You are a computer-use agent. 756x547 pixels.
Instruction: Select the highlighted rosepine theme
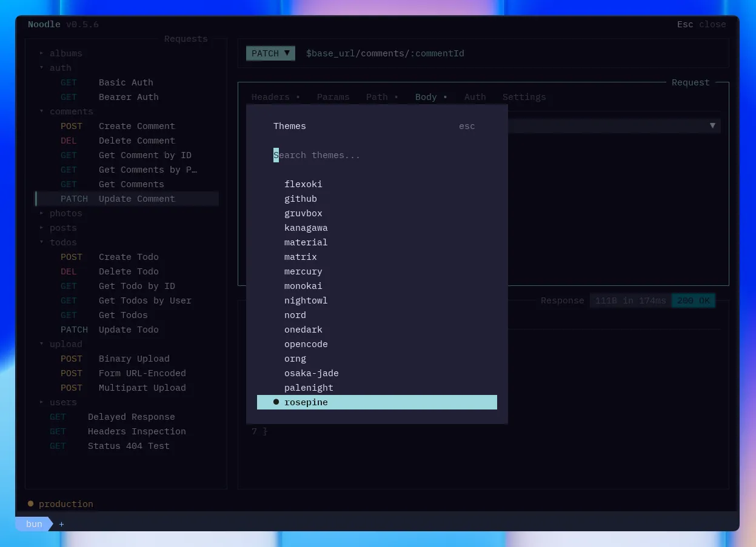coord(376,402)
